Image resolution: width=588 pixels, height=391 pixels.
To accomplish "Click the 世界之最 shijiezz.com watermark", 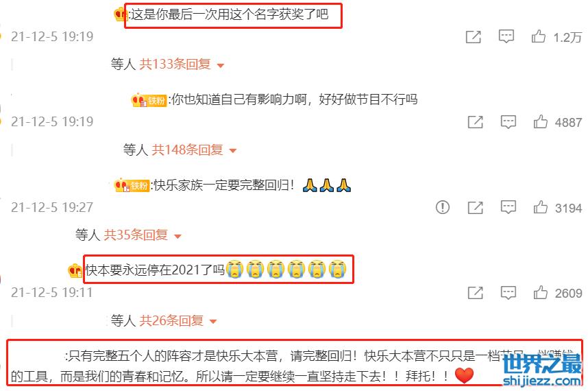I will 542,369.
